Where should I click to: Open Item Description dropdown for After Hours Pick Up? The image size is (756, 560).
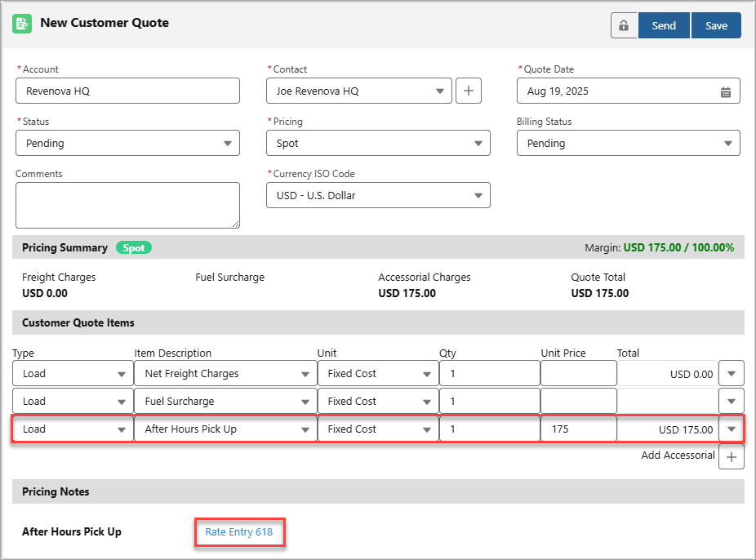pos(225,429)
